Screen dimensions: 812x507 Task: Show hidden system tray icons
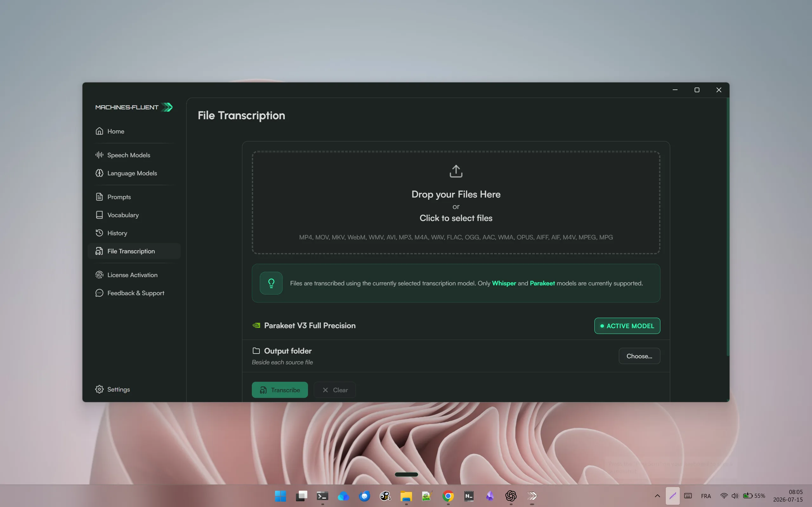[x=657, y=496]
